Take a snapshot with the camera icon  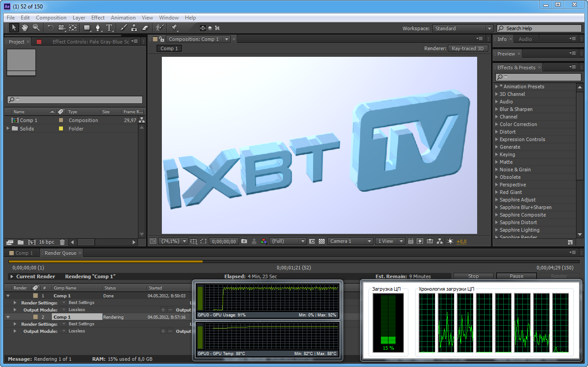coord(244,241)
